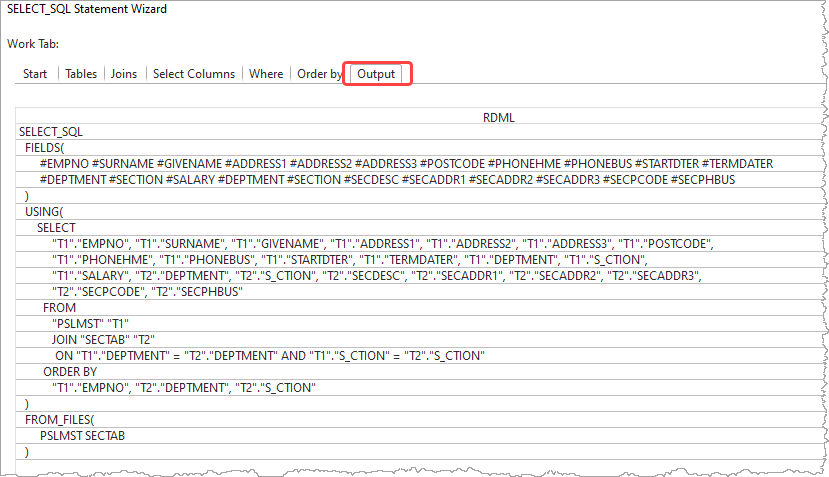Select the ORDER BY row
829x477 pixels.
422,372
